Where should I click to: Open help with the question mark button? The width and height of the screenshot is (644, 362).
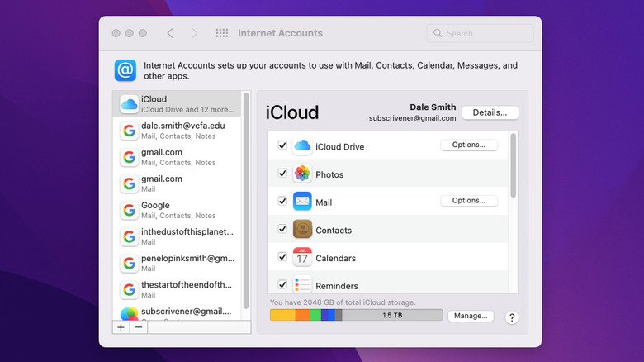tap(512, 317)
